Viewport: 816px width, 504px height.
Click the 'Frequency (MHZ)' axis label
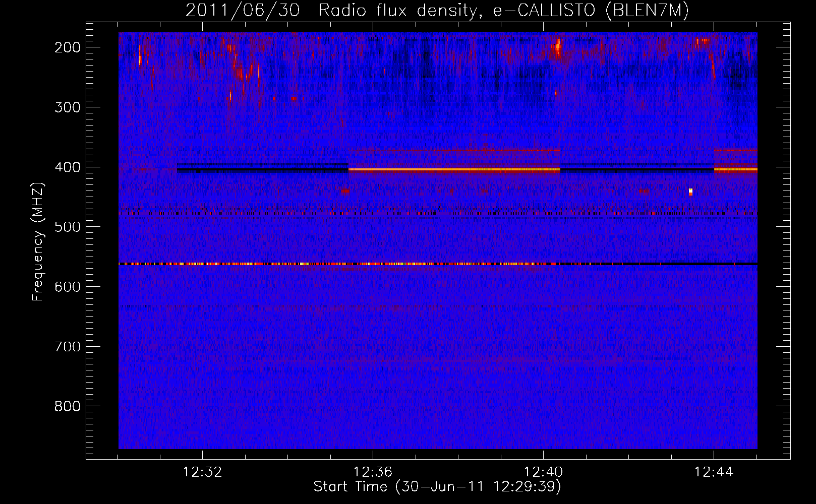[38, 242]
